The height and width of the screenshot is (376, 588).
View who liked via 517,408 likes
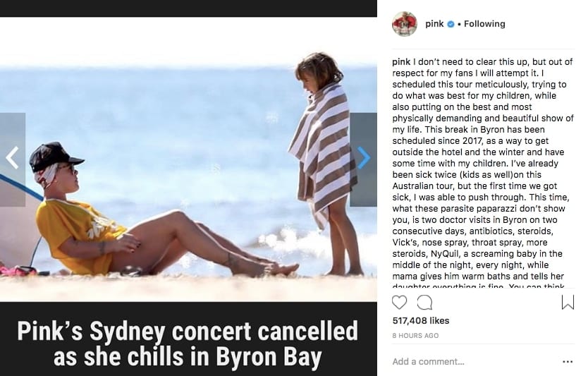click(421, 320)
